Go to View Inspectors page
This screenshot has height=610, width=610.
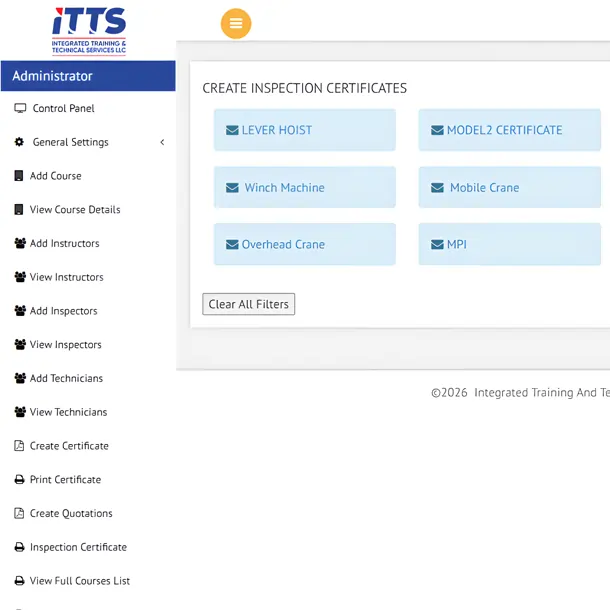65,345
